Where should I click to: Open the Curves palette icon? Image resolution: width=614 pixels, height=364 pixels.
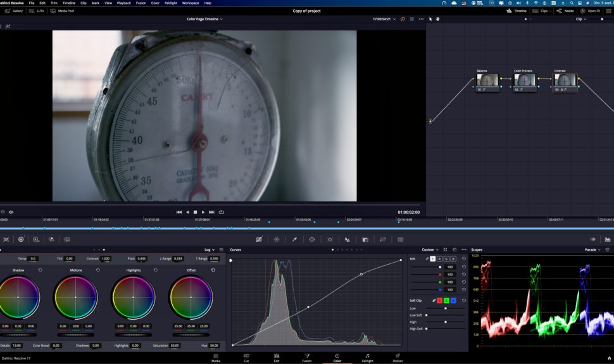click(x=259, y=239)
